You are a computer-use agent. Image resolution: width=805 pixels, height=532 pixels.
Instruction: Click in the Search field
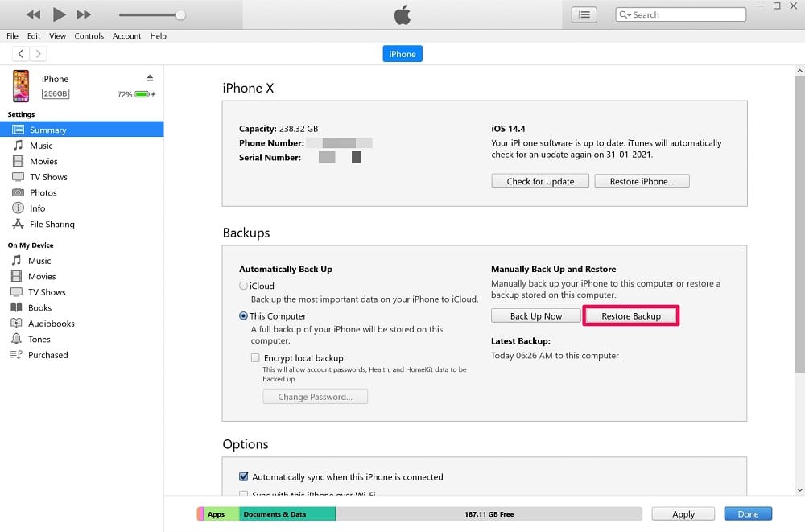click(x=681, y=15)
